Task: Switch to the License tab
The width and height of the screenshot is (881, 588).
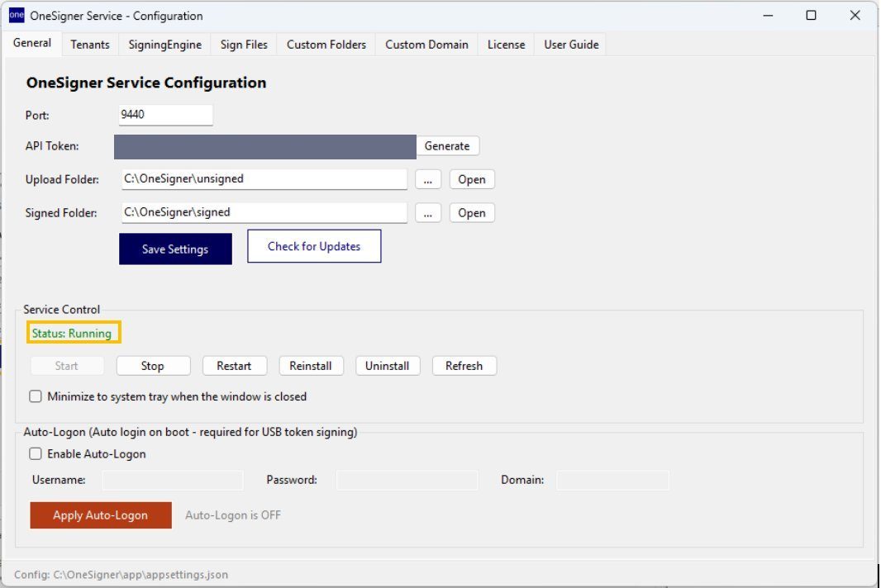Action: 507,45
